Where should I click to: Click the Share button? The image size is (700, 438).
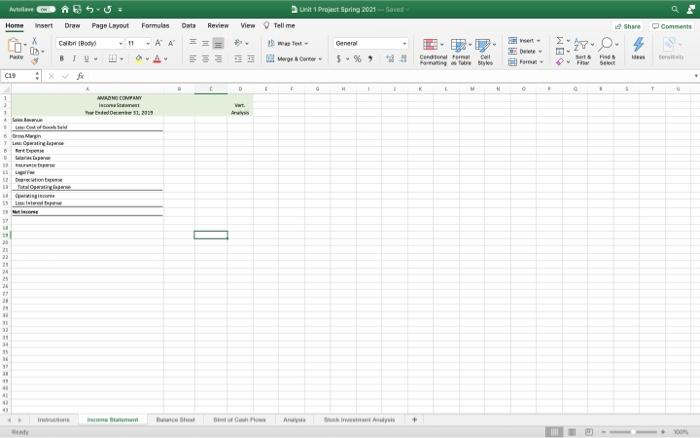point(628,26)
